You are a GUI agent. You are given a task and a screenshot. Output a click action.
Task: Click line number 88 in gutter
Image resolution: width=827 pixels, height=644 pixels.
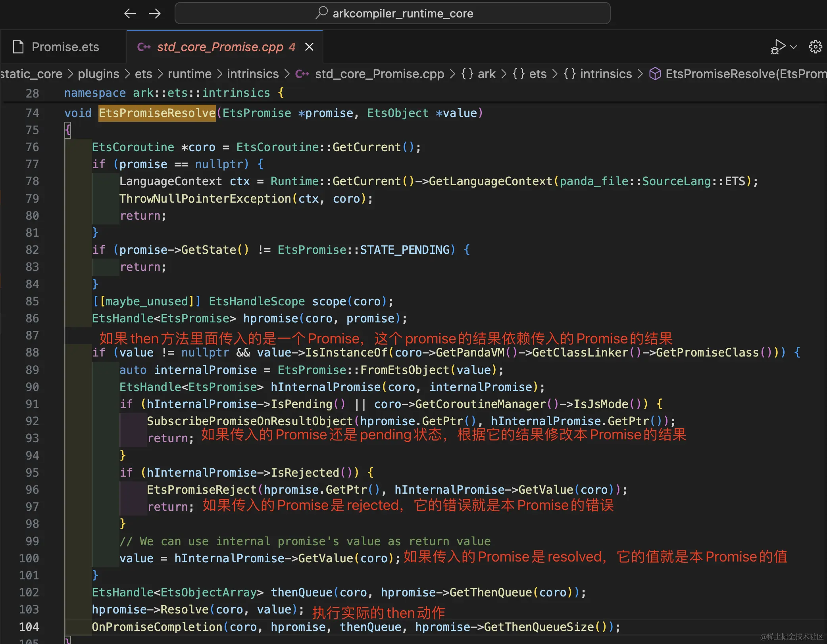[32, 353]
